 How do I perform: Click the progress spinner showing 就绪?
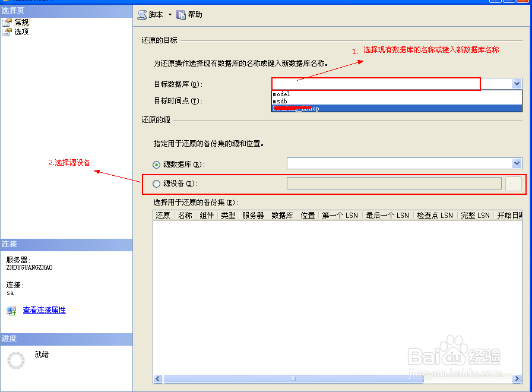16,361
